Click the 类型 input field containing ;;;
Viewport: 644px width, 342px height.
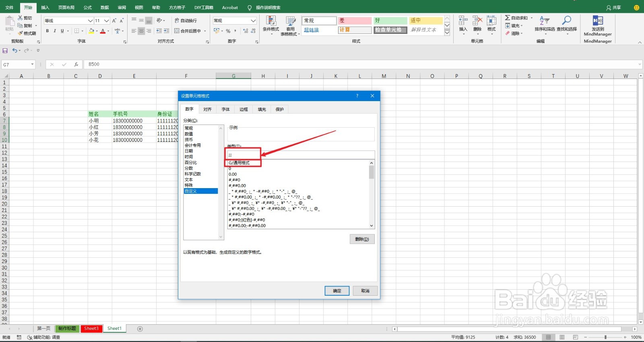click(x=301, y=155)
